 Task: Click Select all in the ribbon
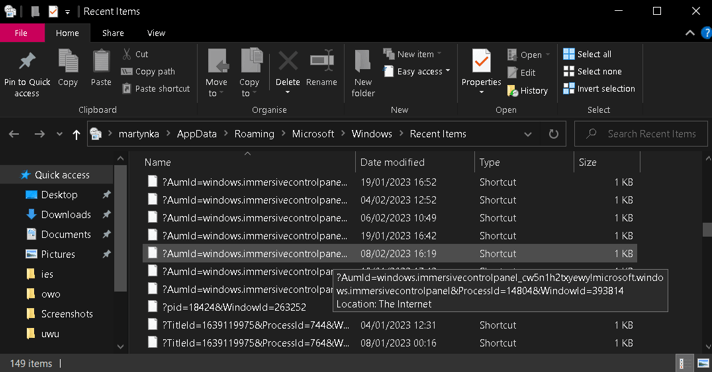587,54
